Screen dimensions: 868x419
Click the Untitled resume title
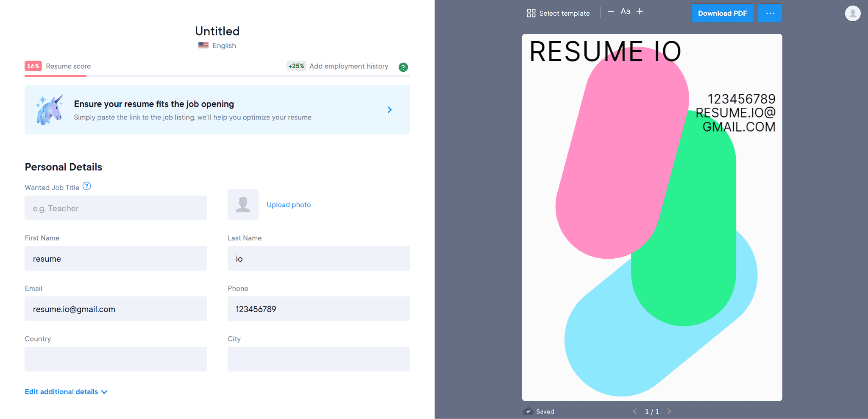pos(217,31)
